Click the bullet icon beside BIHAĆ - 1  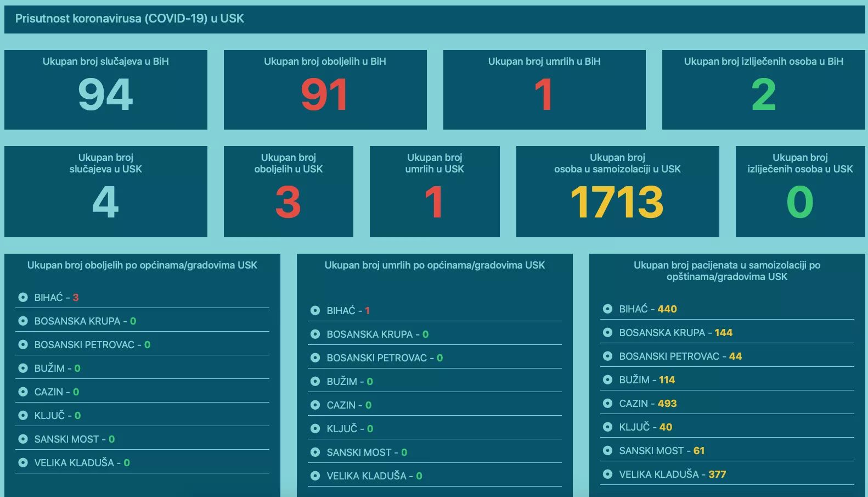click(x=315, y=311)
